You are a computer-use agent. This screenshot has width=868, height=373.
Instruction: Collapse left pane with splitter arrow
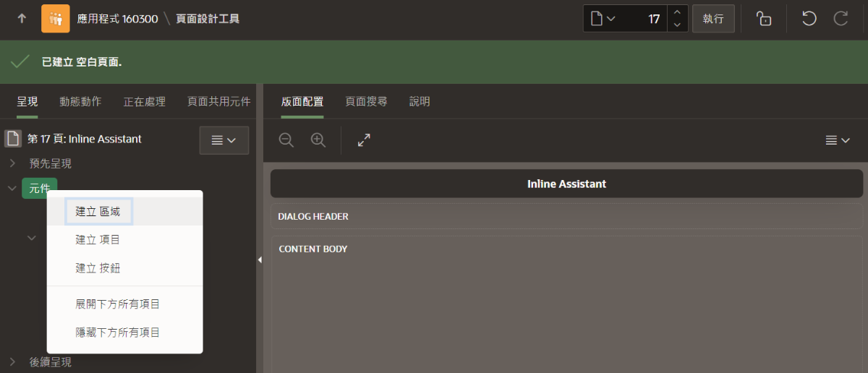[x=260, y=260]
